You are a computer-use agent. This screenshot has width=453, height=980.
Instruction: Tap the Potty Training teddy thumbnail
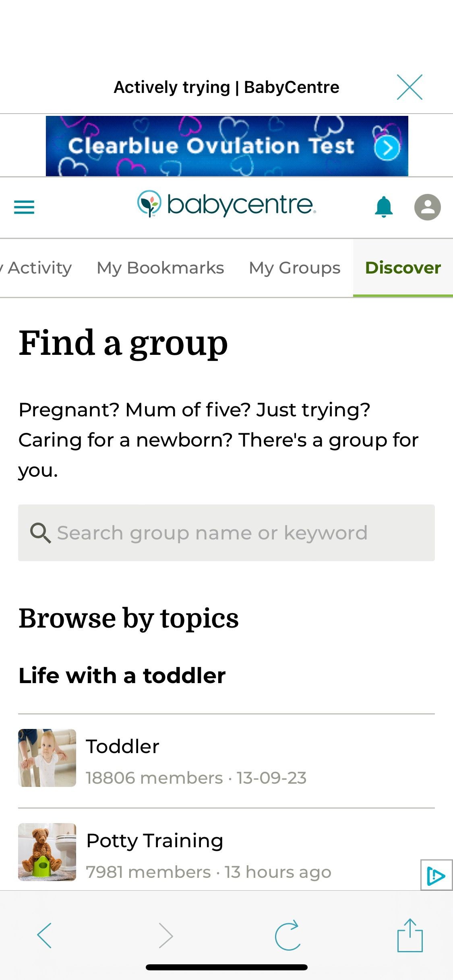point(47,852)
